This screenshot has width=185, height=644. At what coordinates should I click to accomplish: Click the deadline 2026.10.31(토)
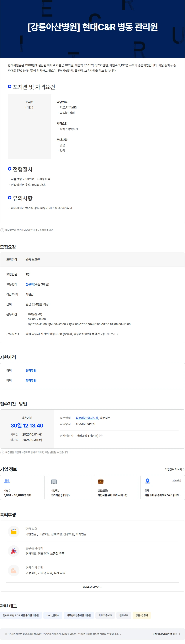tap(32, 440)
